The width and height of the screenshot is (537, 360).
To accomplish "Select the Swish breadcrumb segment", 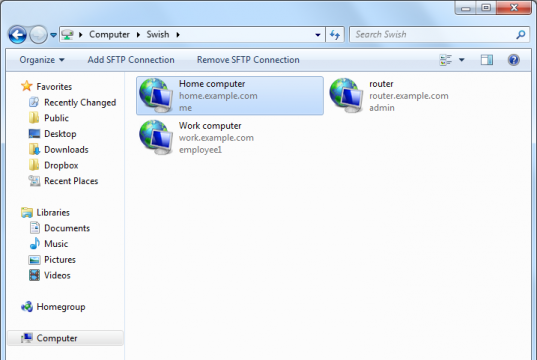I will pos(158,34).
